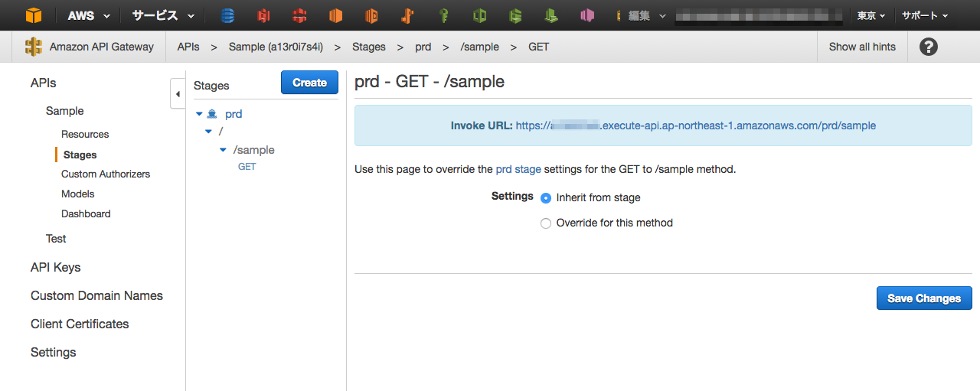Click the orange AWS cube logo
The image size is (980, 391).
pos(34,15)
